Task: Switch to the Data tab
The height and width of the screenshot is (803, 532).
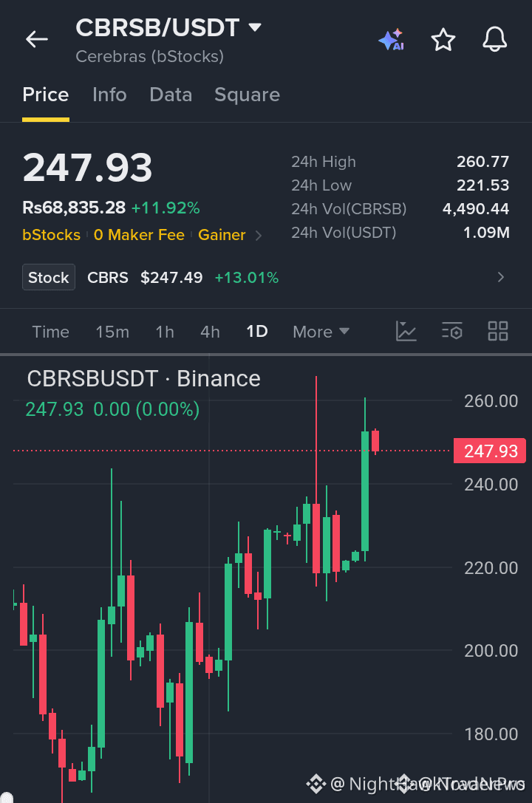Action: [x=171, y=95]
